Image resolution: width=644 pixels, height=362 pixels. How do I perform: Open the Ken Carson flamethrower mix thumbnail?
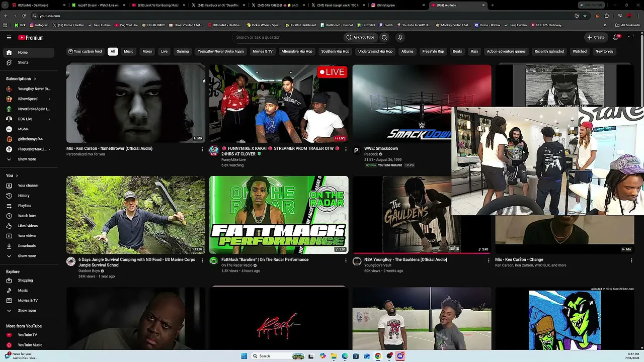[x=136, y=104]
